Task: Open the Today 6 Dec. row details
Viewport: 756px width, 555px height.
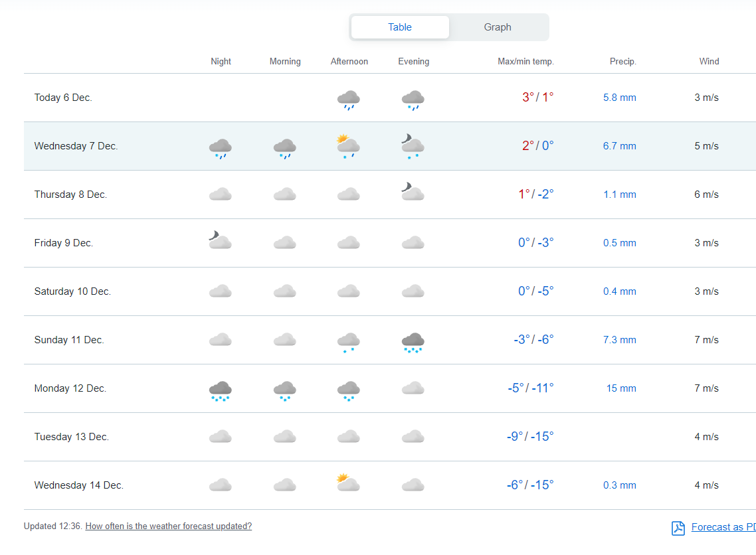Action: click(63, 98)
